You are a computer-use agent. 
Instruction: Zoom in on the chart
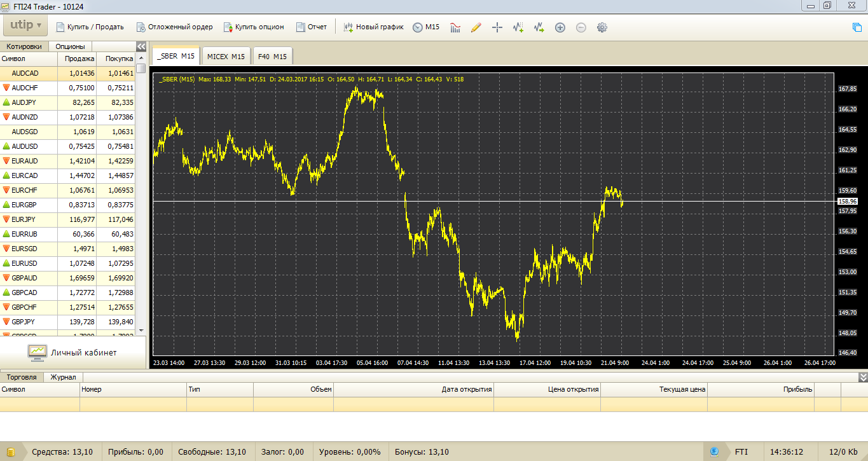560,27
